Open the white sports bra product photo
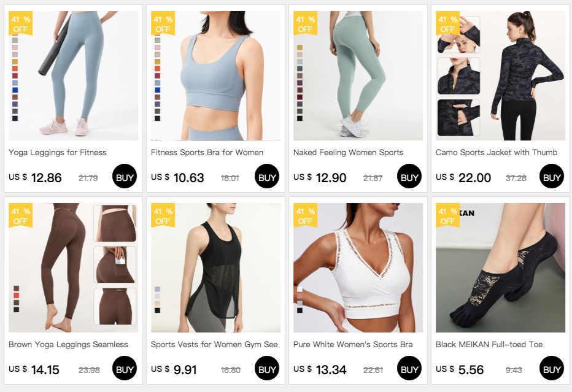Viewport: 572px width, 392px height. tap(358, 267)
